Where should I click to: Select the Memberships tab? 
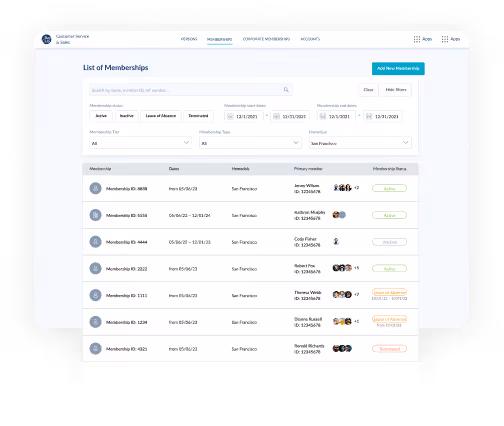tap(219, 39)
